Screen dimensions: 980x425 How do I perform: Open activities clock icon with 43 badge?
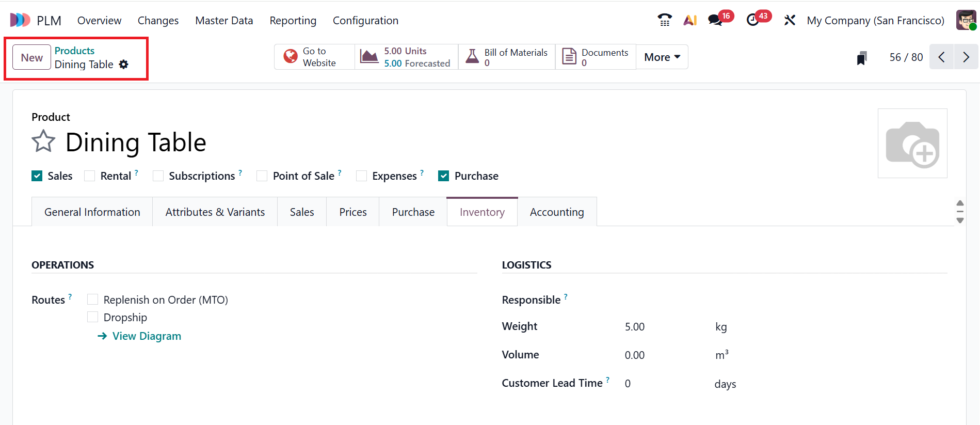(x=753, y=21)
